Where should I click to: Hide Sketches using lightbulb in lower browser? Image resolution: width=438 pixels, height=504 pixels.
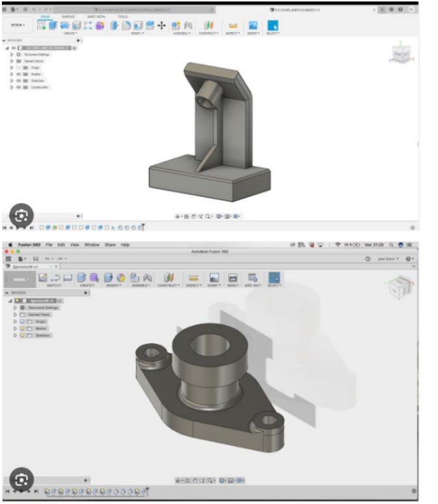[x=22, y=336]
